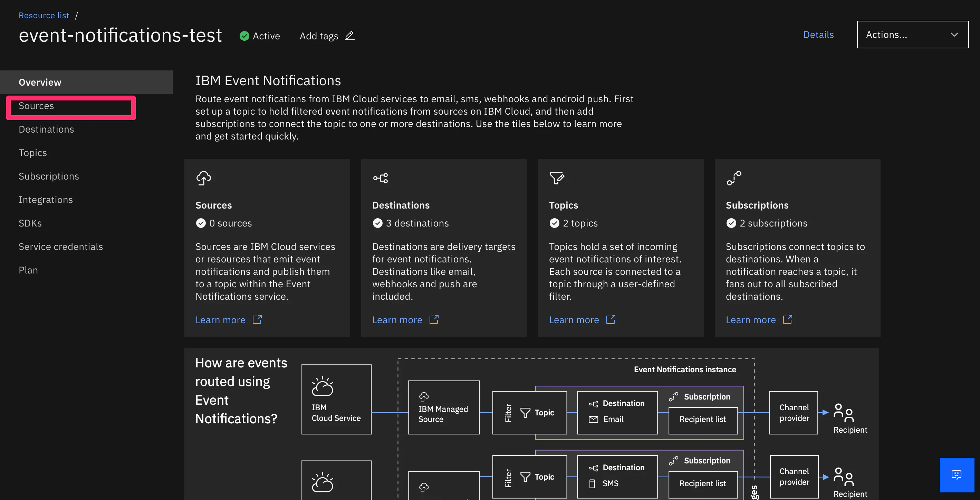Click the funnel icon beside Topic in Email row
The height and width of the screenshot is (500, 980).
(525, 413)
